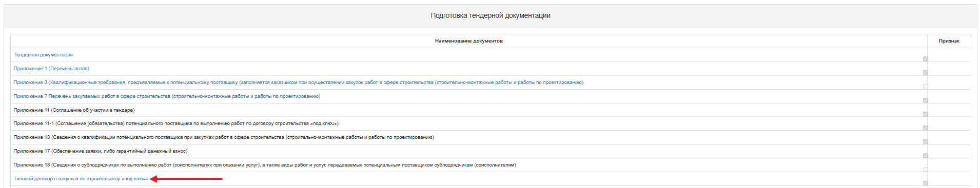Open the Тендерная документация link
Viewport: 980px width, 188px height.
(43, 55)
